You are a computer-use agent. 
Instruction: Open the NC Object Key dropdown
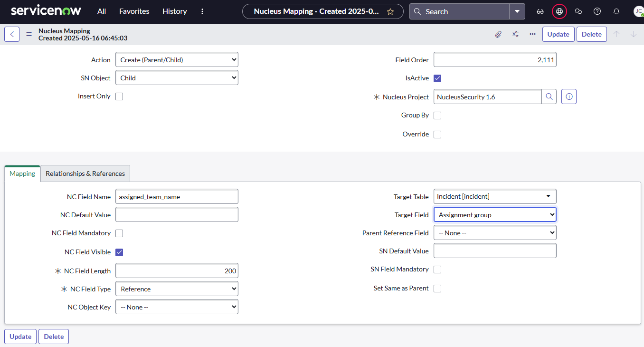point(177,307)
